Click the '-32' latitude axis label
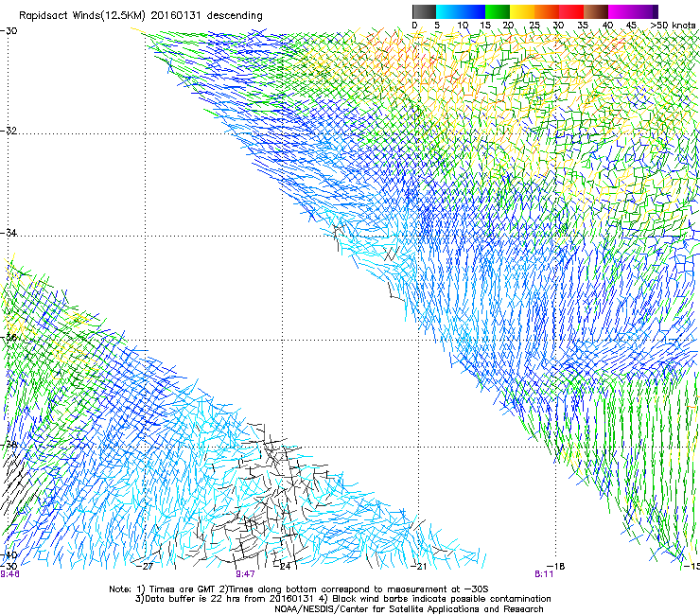Viewport: 700px width, 615px height. (9, 131)
